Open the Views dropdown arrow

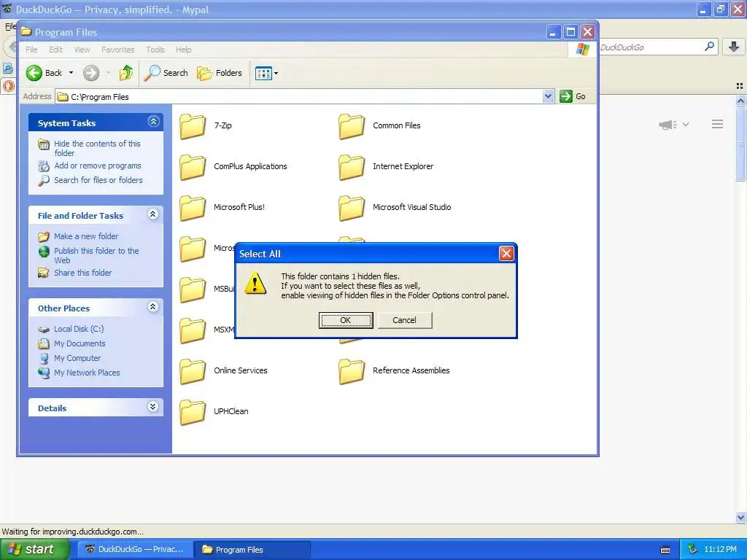click(276, 74)
